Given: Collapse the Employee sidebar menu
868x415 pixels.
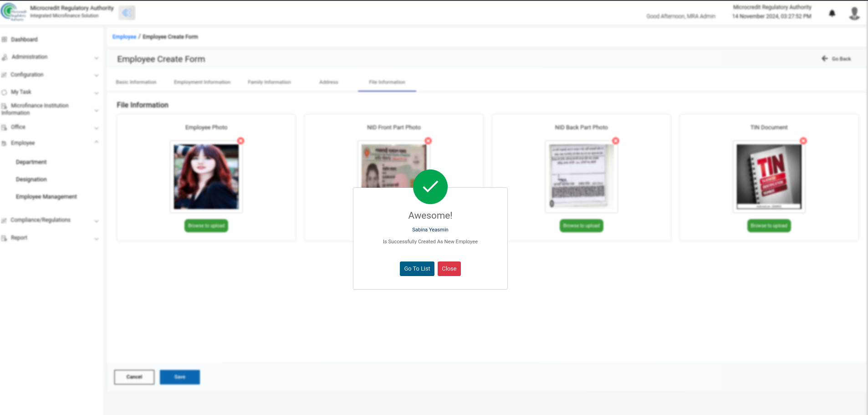Looking at the screenshot, I should (x=50, y=143).
